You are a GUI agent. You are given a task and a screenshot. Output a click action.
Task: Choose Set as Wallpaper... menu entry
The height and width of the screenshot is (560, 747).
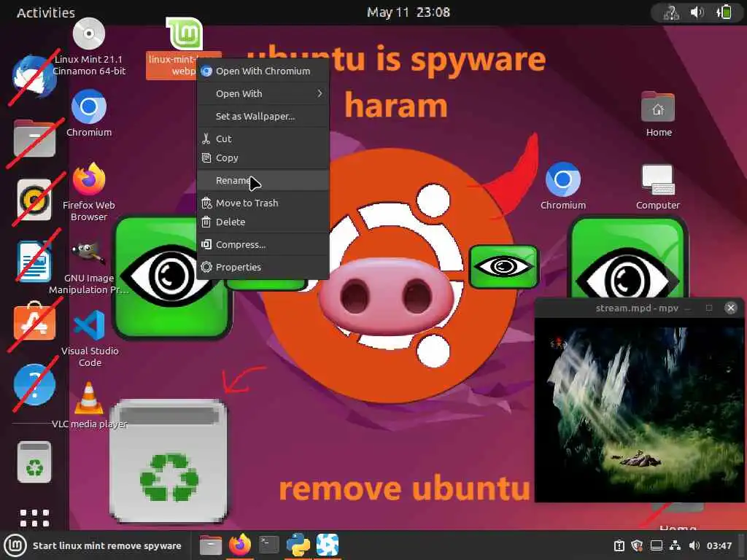point(263,116)
